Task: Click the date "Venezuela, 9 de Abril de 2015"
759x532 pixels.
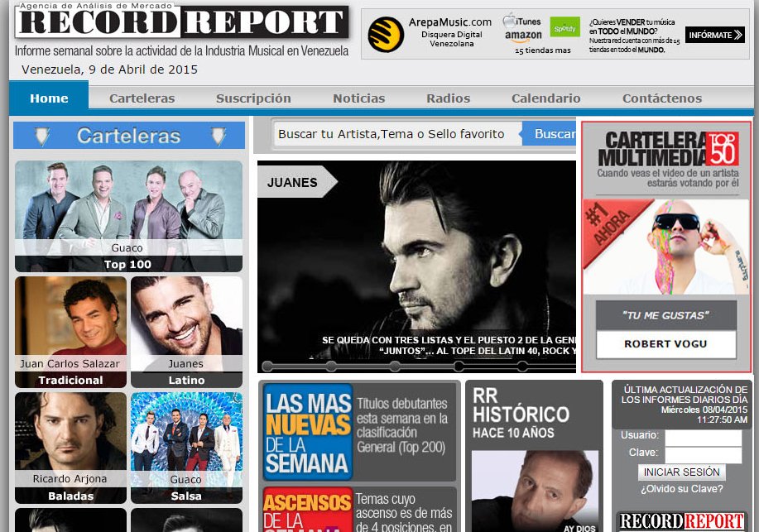Action: coord(109,69)
